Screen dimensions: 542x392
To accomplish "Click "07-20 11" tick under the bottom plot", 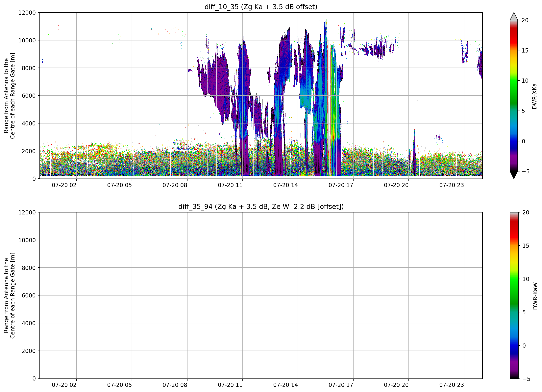I will (x=230, y=385).
